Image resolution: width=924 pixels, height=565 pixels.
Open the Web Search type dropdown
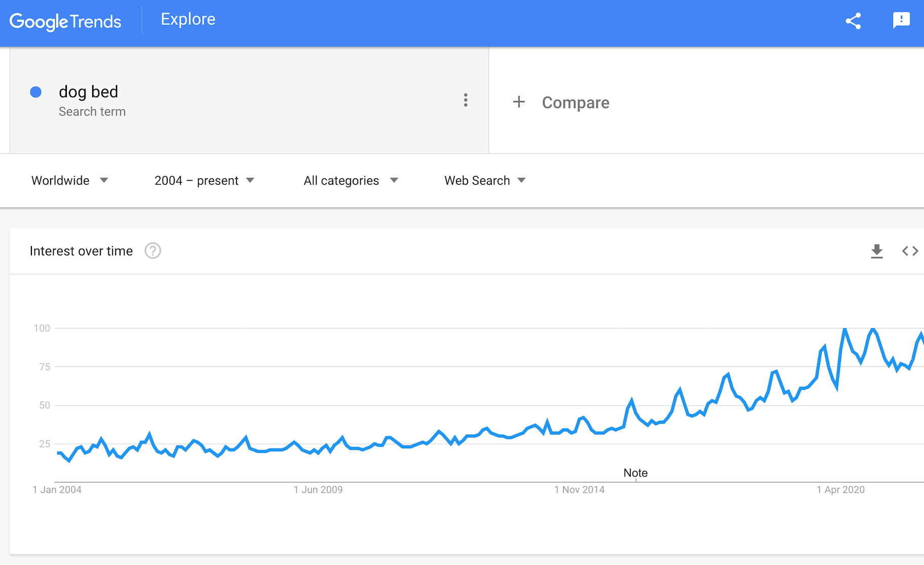485,181
